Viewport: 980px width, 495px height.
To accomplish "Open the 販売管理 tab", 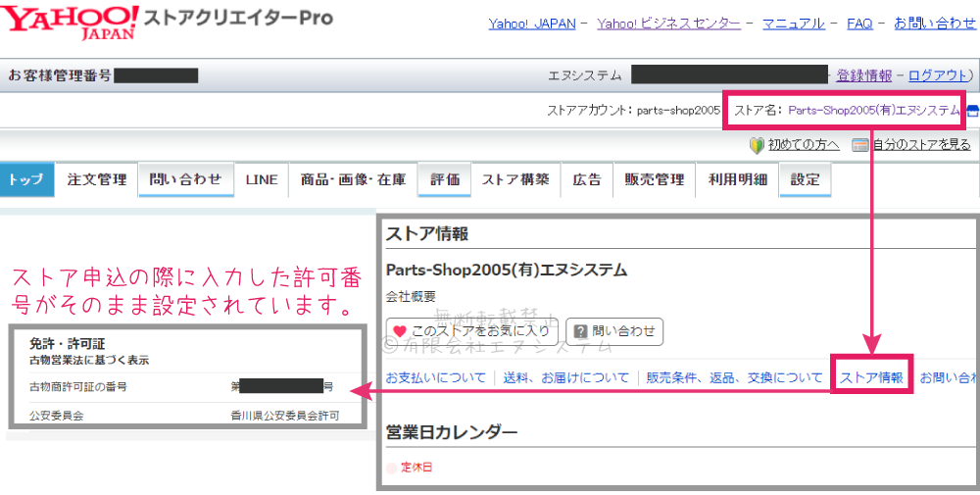I will [655, 180].
